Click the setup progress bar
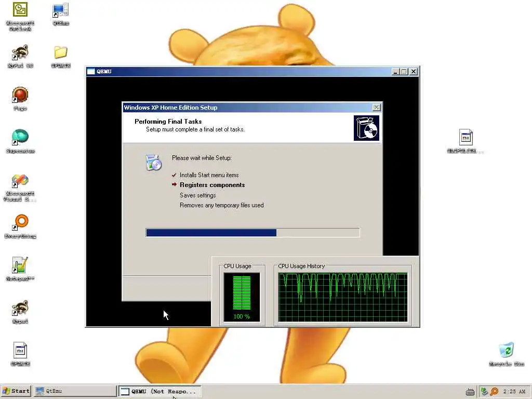 pyautogui.click(x=253, y=232)
